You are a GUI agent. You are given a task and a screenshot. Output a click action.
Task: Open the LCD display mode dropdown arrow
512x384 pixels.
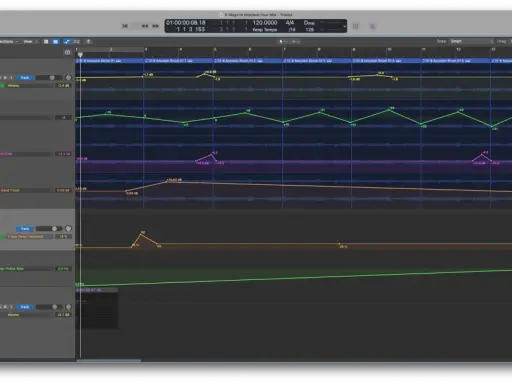tap(344, 26)
